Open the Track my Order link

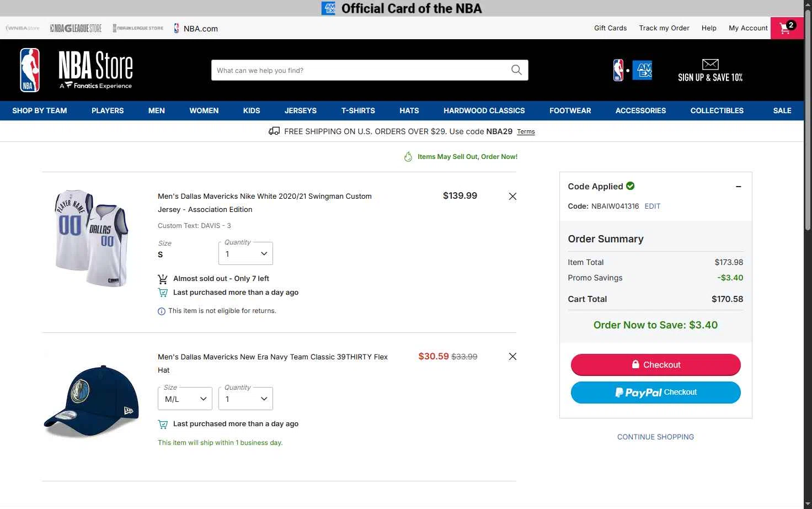(x=664, y=28)
